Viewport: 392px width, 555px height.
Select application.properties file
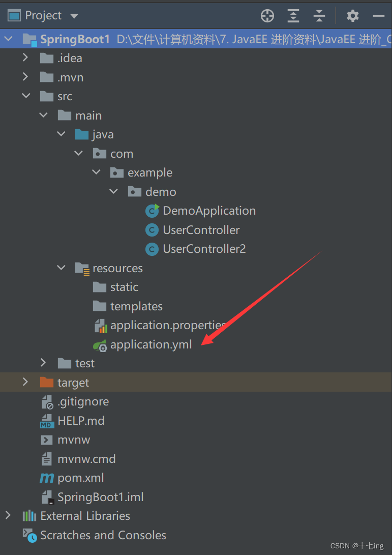(x=168, y=326)
